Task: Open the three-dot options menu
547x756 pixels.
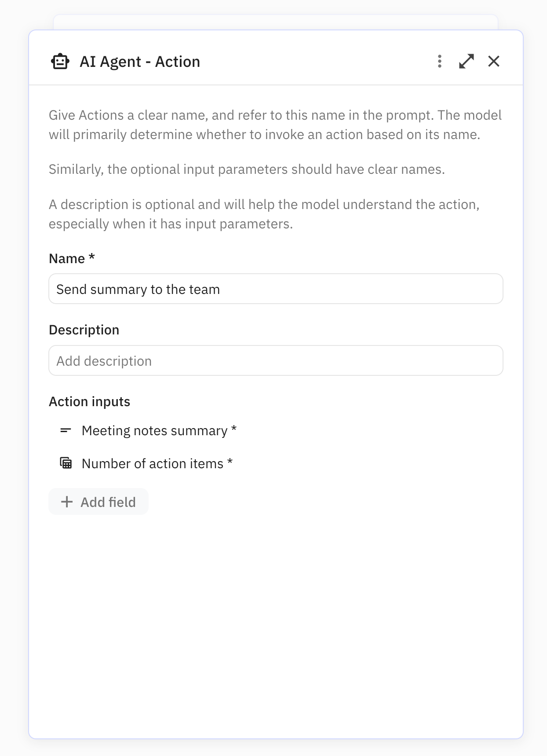Action: tap(439, 62)
